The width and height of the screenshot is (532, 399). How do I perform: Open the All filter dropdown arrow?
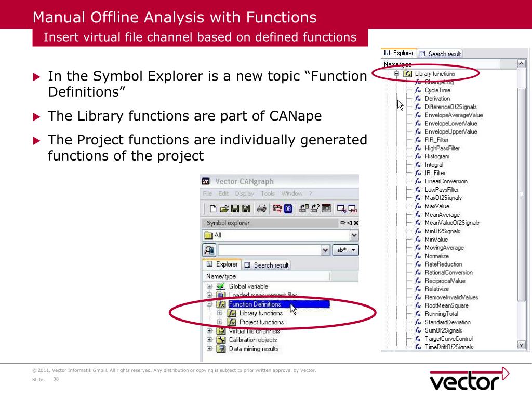coord(354,235)
